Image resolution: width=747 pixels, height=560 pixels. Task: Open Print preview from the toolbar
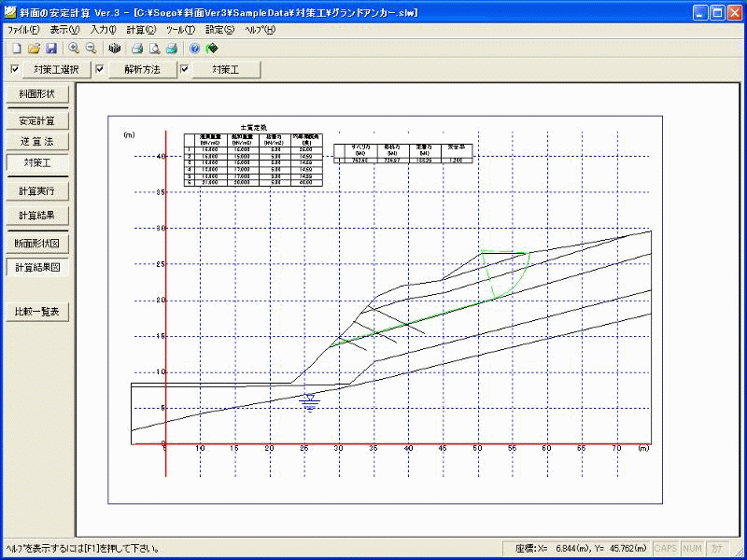(x=154, y=48)
